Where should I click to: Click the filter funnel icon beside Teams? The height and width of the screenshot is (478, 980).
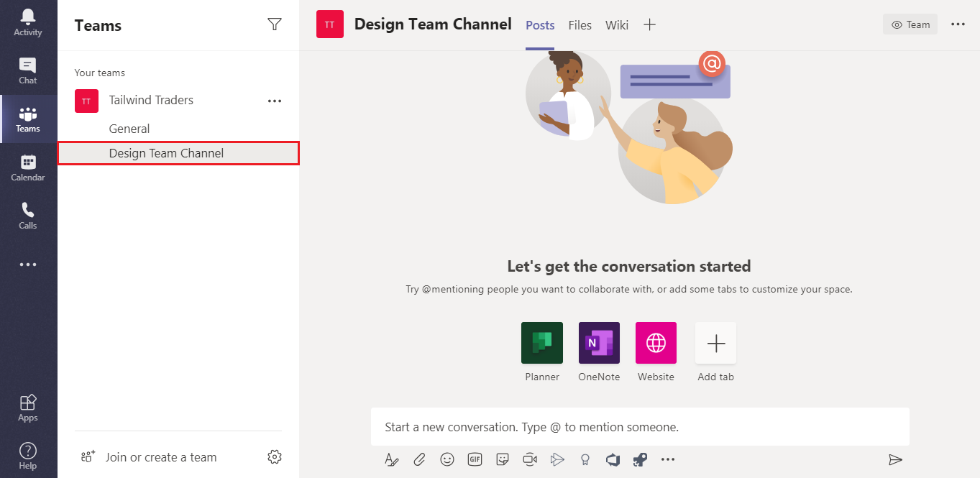(x=274, y=24)
